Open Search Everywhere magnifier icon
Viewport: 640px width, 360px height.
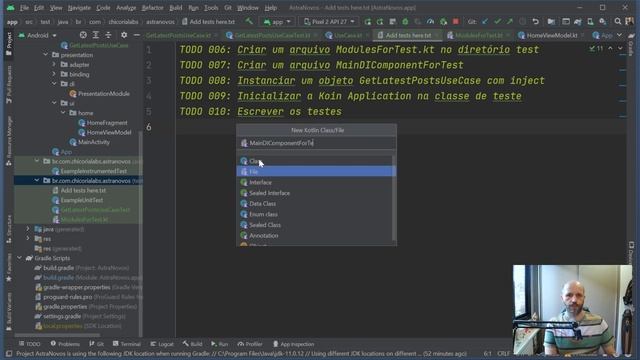tap(618, 22)
